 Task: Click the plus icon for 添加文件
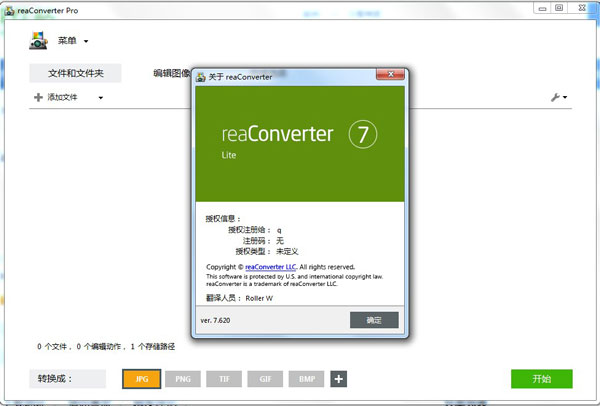(x=38, y=98)
